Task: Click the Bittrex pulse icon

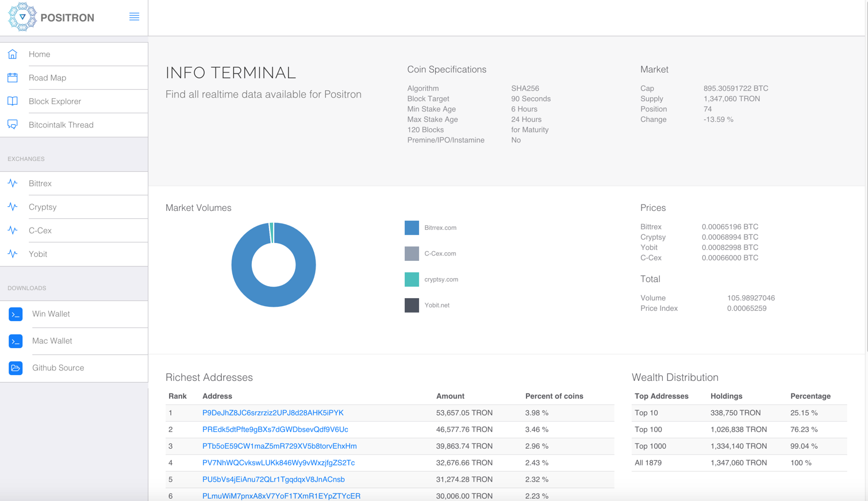Action: 13,183
